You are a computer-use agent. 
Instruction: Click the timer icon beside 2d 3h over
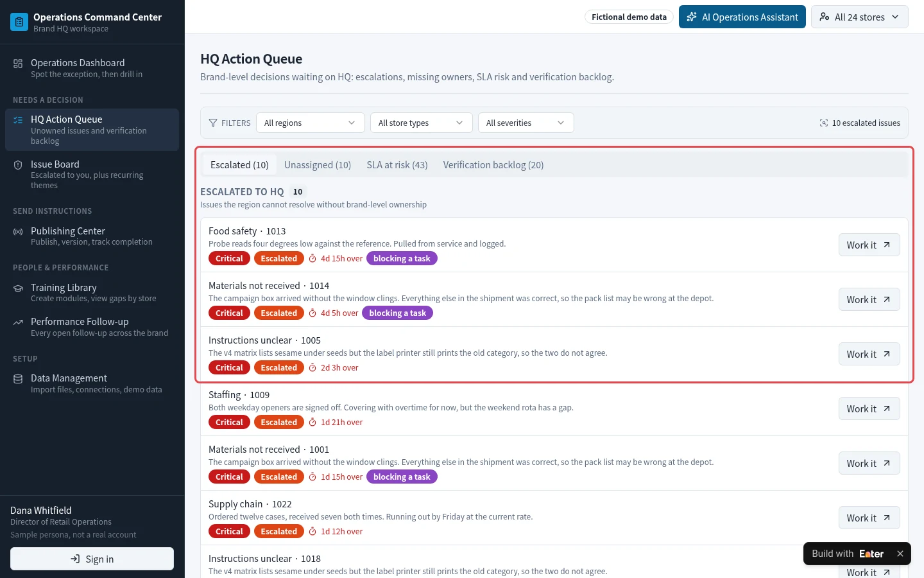(x=312, y=367)
